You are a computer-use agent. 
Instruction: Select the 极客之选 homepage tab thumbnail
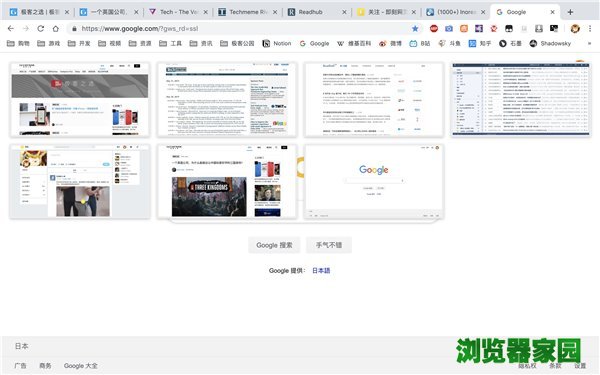80,99
